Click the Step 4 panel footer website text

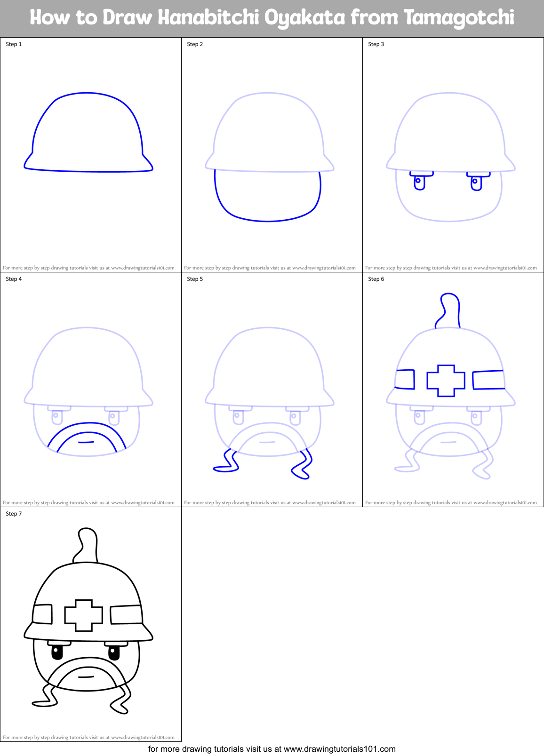click(88, 502)
